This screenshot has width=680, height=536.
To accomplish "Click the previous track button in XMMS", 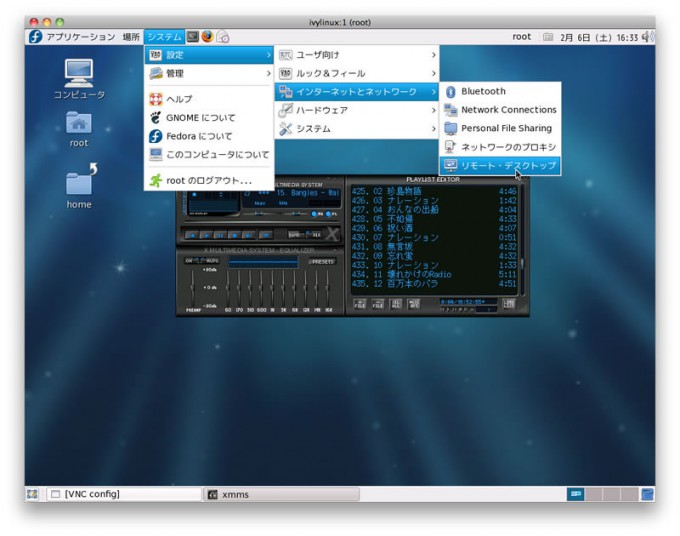I will coord(192,235).
